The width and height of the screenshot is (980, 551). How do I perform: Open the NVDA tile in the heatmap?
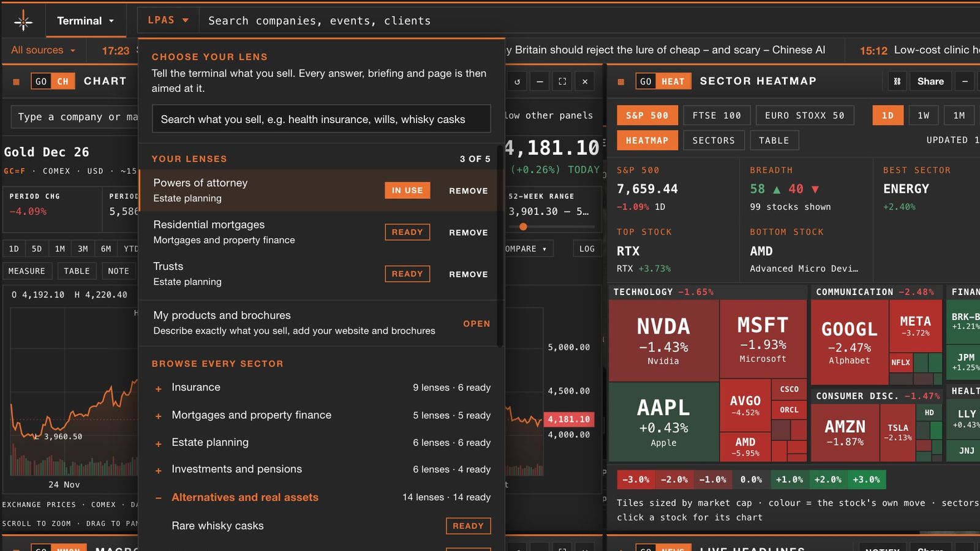[x=663, y=340]
